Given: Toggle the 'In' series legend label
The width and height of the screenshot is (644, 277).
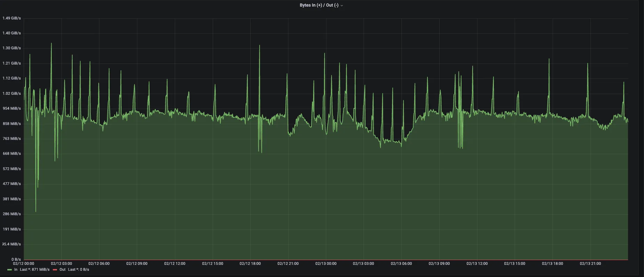Looking at the screenshot, I should tap(16, 269).
